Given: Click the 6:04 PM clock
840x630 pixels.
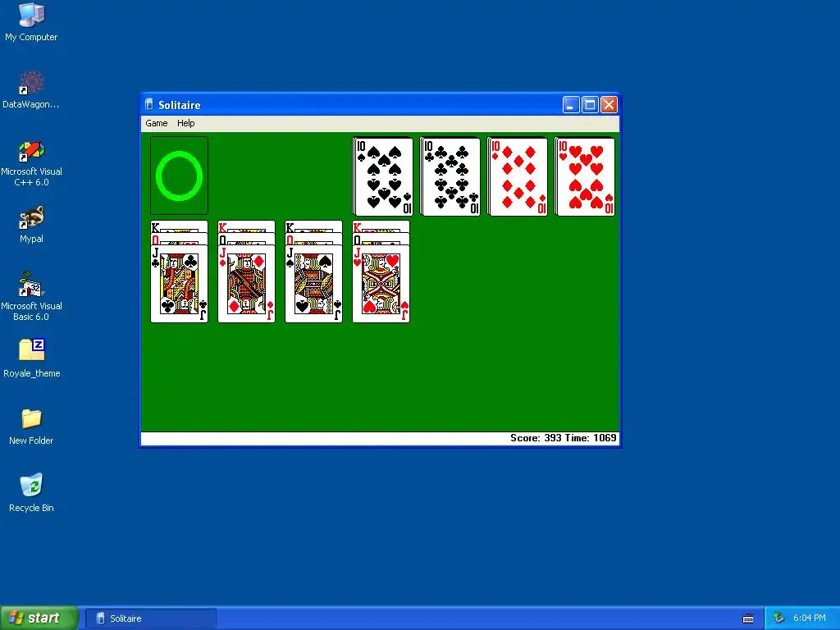Looking at the screenshot, I should 810,619.
